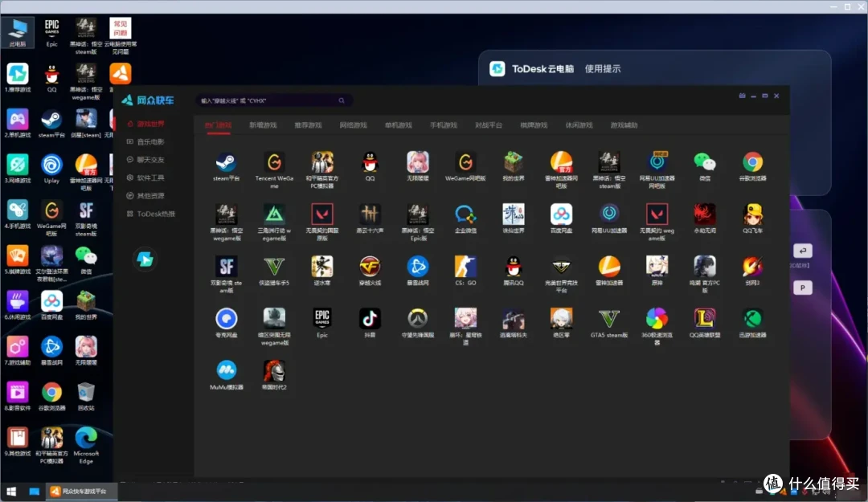Switch to the 手机游戏 tab
Screen dimensions: 868x502
pyautogui.click(x=444, y=125)
